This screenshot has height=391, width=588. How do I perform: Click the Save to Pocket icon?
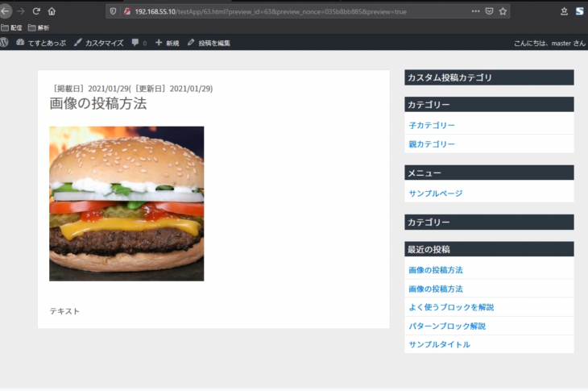(x=489, y=11)
